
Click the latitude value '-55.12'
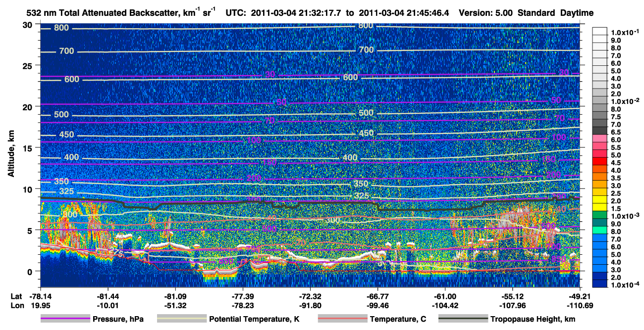[512, 296]
